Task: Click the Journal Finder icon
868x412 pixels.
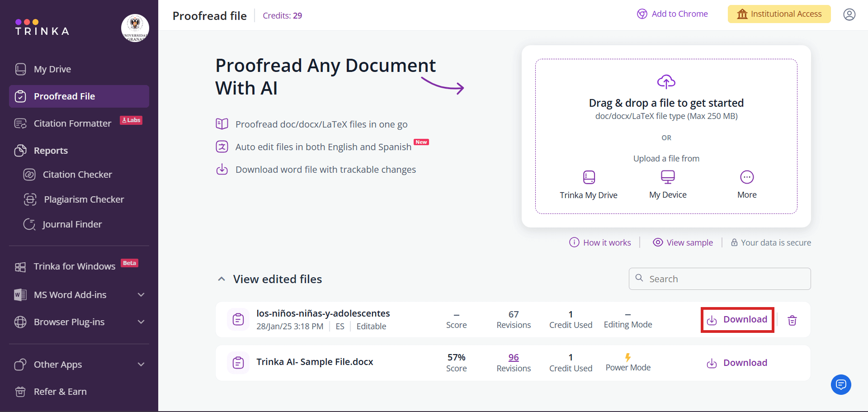Action: (x=29, y=224)
